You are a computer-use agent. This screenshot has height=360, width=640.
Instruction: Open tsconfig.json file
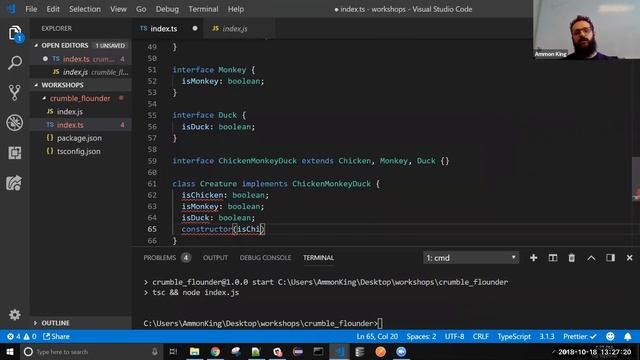tap(81, 151)
